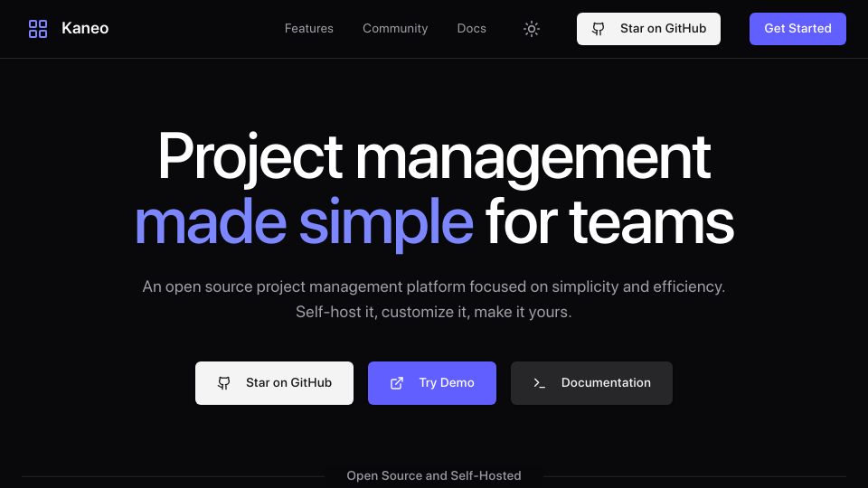Open the Community nav link

pyautogui.click(x=395, y=29)
